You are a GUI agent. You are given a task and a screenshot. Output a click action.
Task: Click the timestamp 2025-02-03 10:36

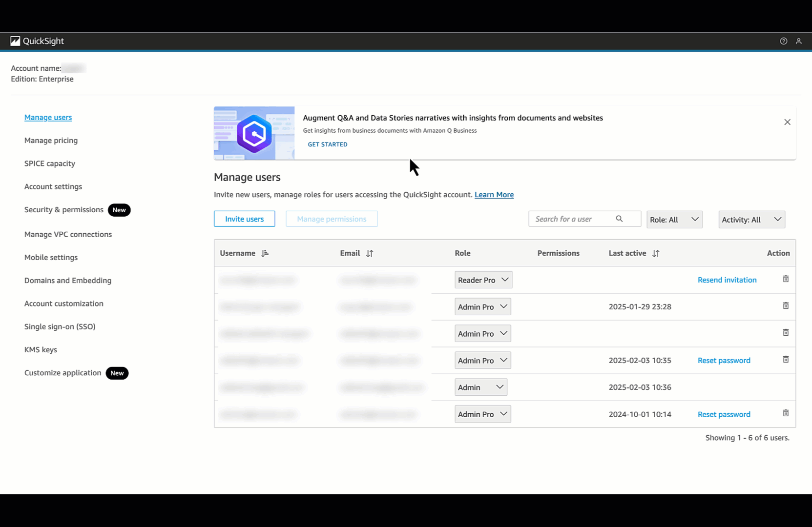[x=640, y=387]
